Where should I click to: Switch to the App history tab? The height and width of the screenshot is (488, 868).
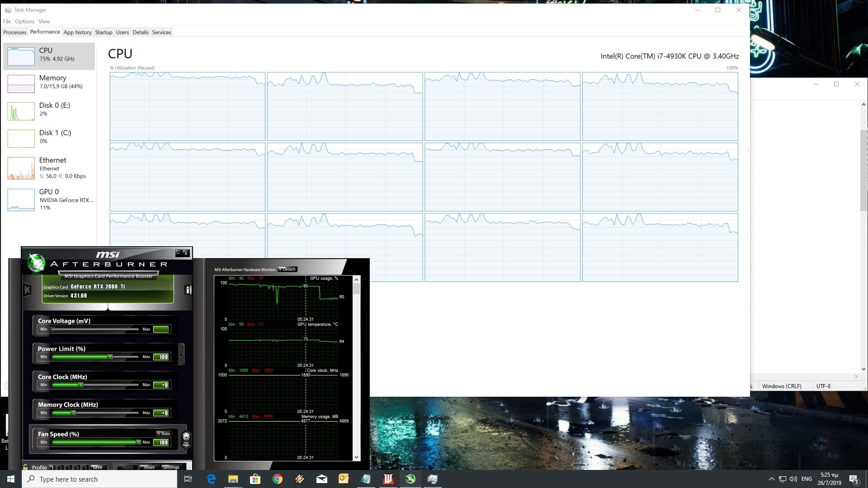click(x=77, y=32)
